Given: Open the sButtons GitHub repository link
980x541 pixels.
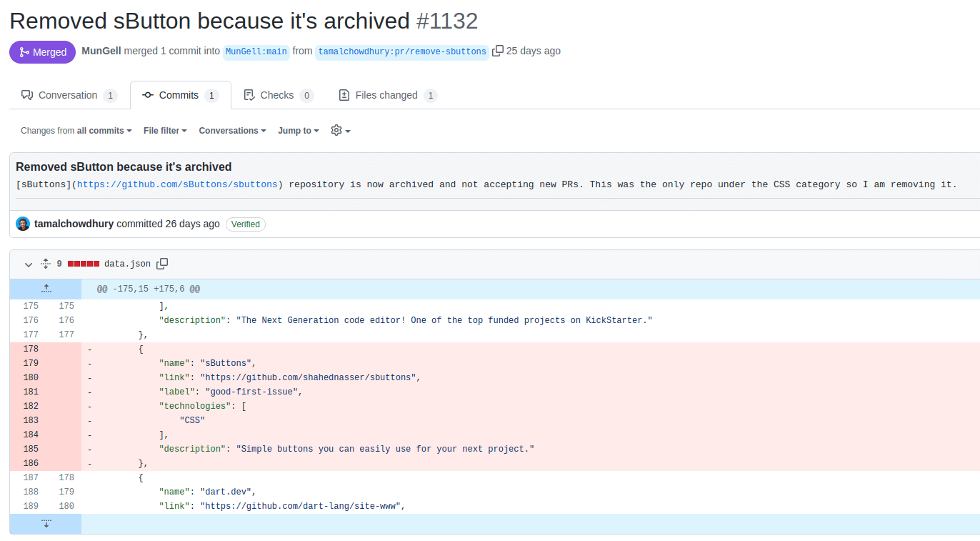Looking at the screenshot, I should pos(177,184).
